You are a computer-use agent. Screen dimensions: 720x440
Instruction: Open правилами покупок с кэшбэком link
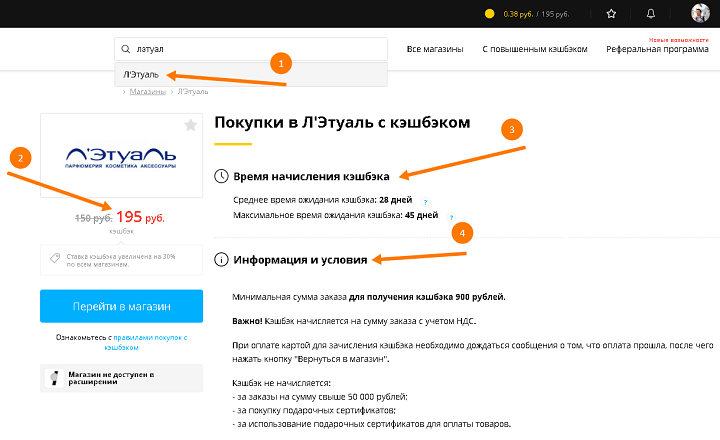(146, 342)
